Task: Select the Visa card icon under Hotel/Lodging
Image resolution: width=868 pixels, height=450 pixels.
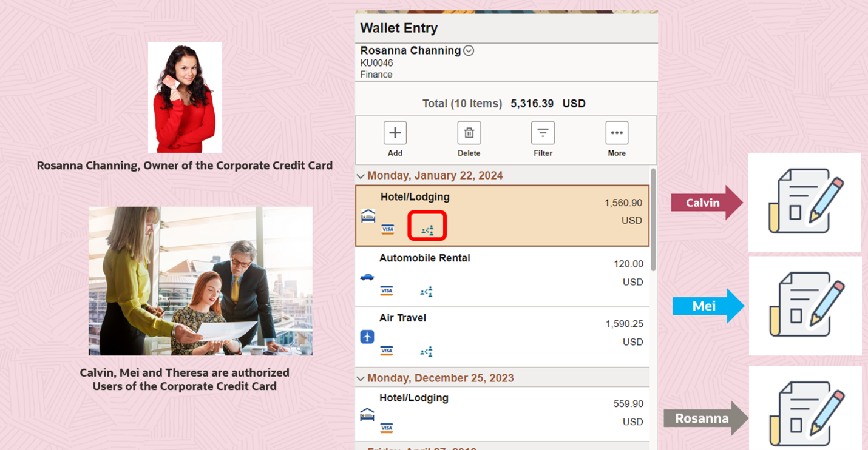Action: (x=387, y=230)
